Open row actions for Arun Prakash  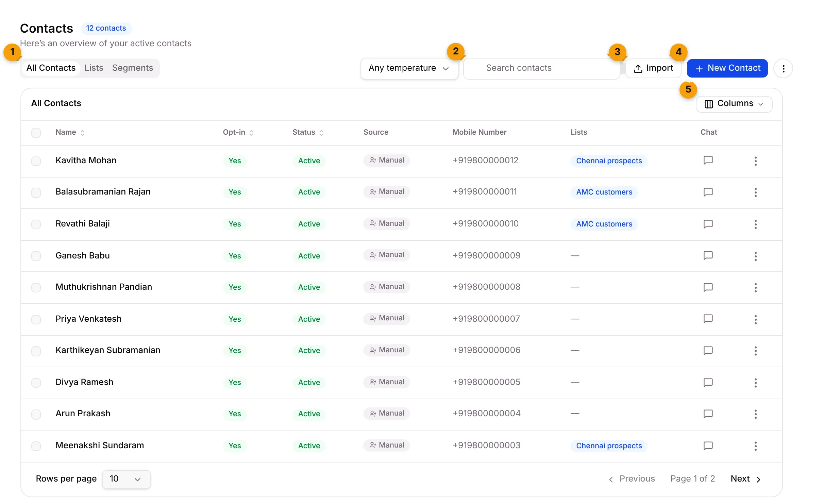(755, 414)
